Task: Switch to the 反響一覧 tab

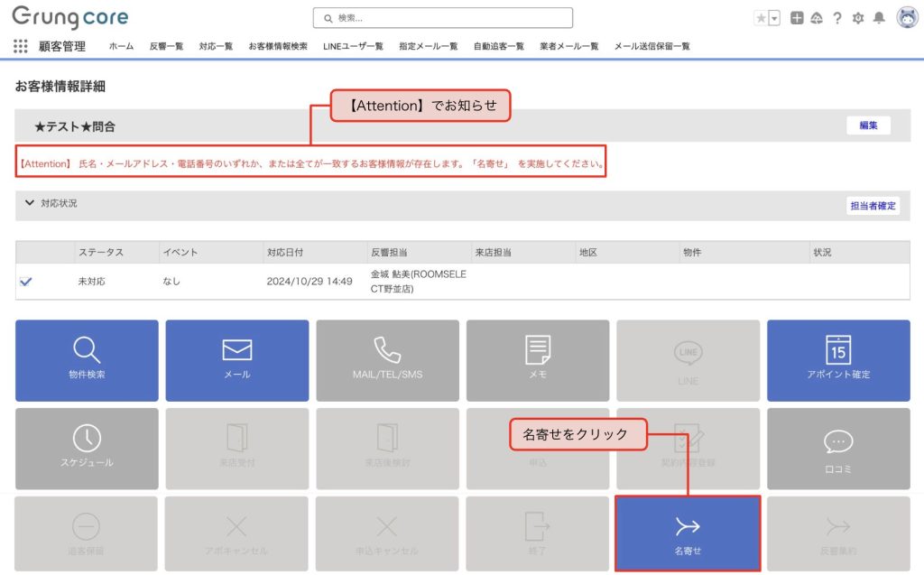Action: [166, 46]
